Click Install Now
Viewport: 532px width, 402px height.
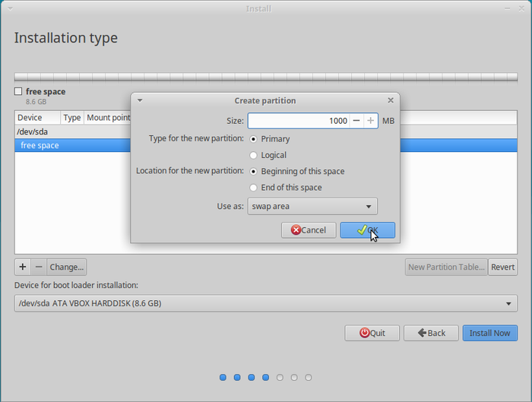[x=490, y=333]
